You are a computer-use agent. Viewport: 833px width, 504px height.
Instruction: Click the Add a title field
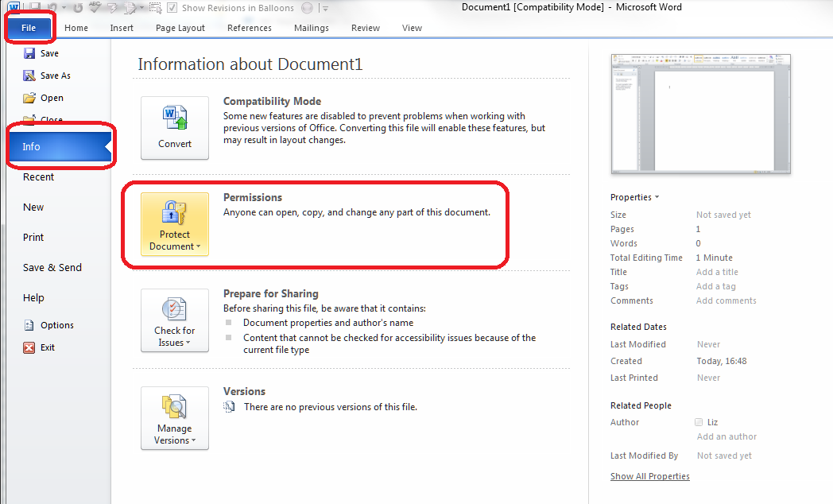pos(717,272)
